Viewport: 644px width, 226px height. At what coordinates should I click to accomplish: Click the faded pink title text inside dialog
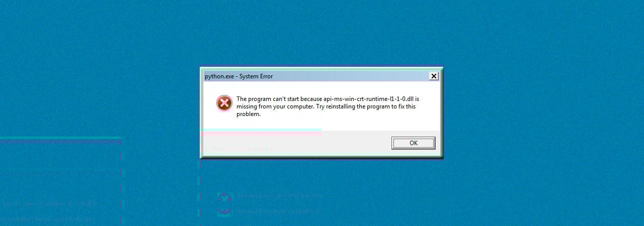(238, 149)
